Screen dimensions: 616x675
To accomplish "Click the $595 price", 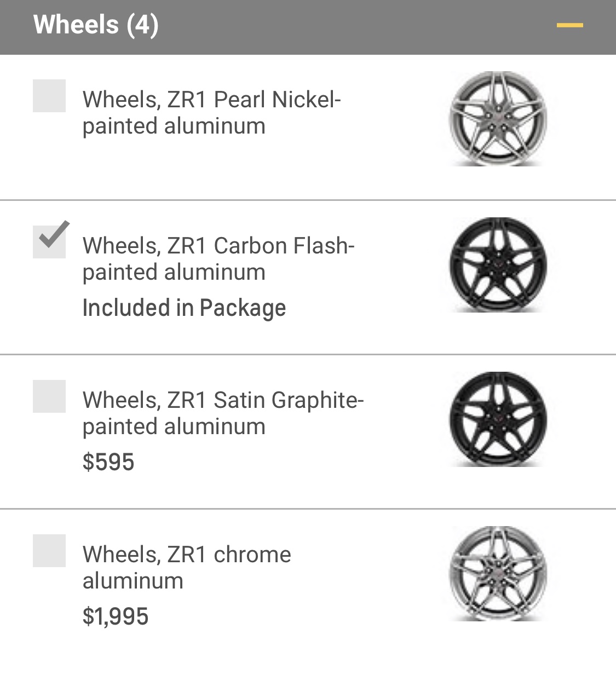I will (x=108, y=462).
